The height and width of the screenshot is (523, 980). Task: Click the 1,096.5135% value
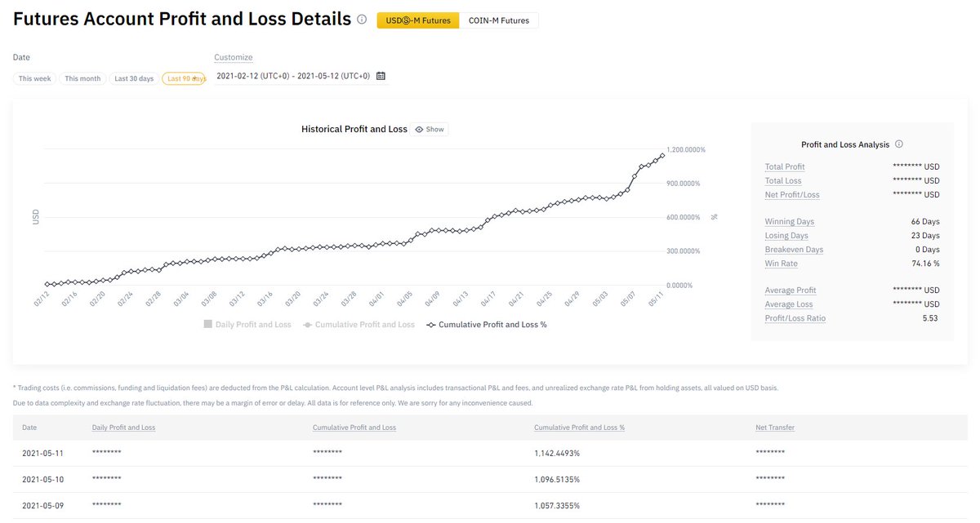(557, 478)
